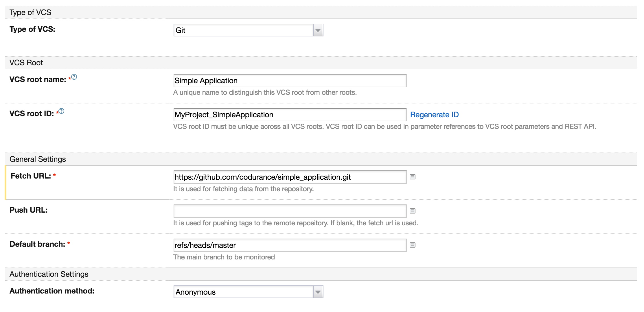Open parameter picker icon beside Fetch URL field
Screen dimensions: 644x312
(x=413, y=177)
